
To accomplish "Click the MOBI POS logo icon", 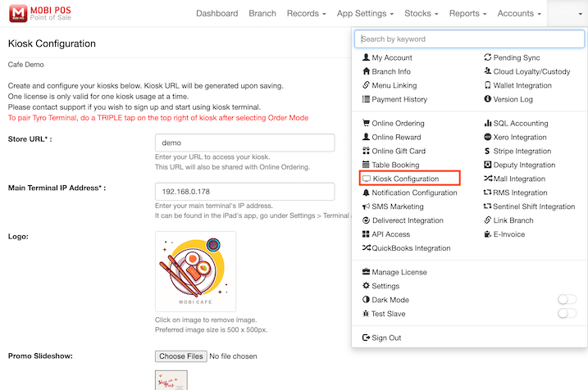I will coord(18,13).
